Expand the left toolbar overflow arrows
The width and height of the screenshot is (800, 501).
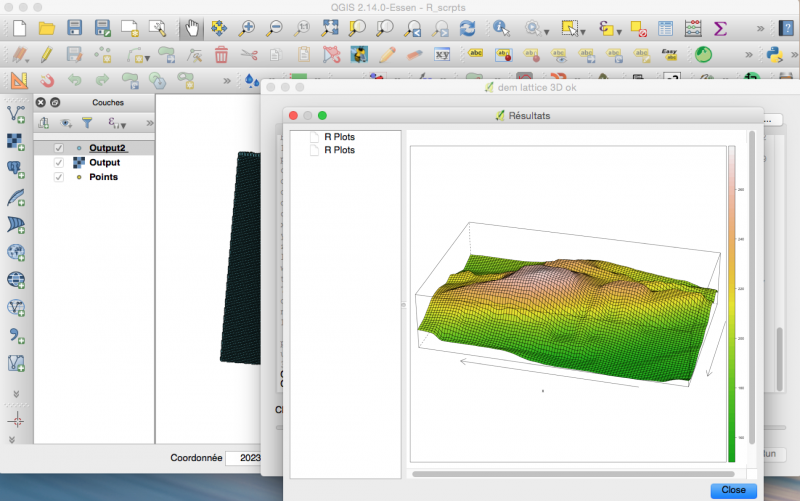16,393
